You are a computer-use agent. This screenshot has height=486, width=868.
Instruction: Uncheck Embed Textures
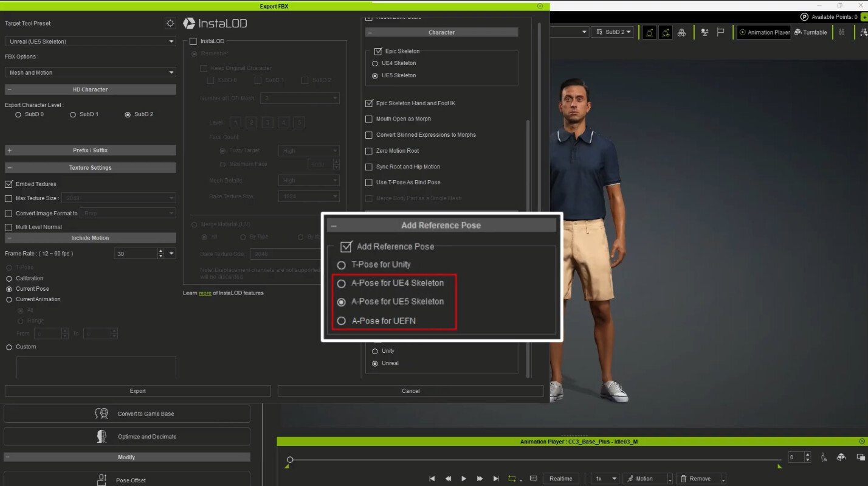click(x=9, y=184)
